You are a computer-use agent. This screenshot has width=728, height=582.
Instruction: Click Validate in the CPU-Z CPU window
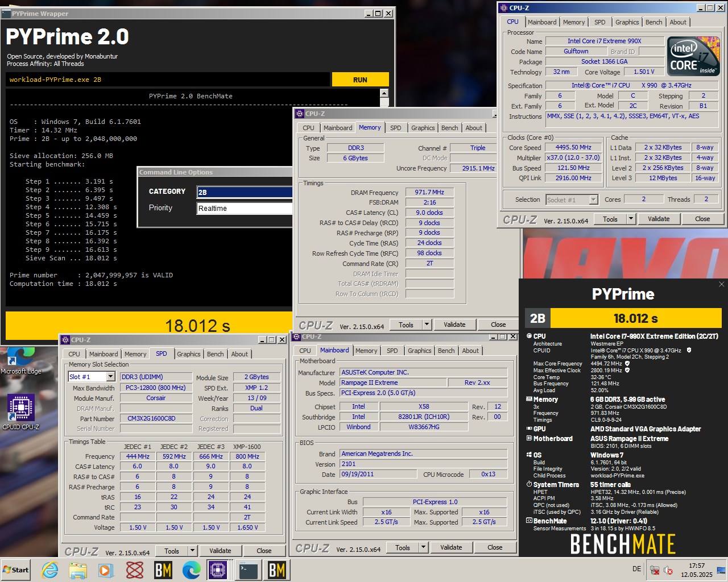tap(659, 219)
